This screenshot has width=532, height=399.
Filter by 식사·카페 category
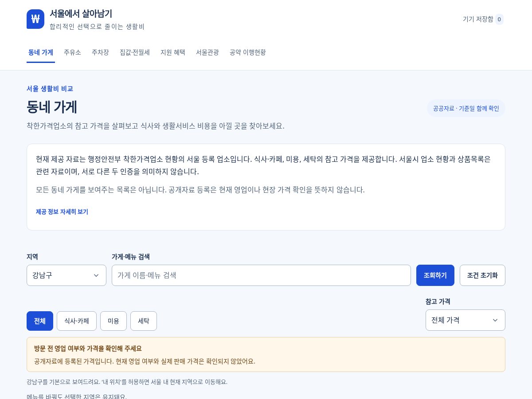(x=77, y=321)
